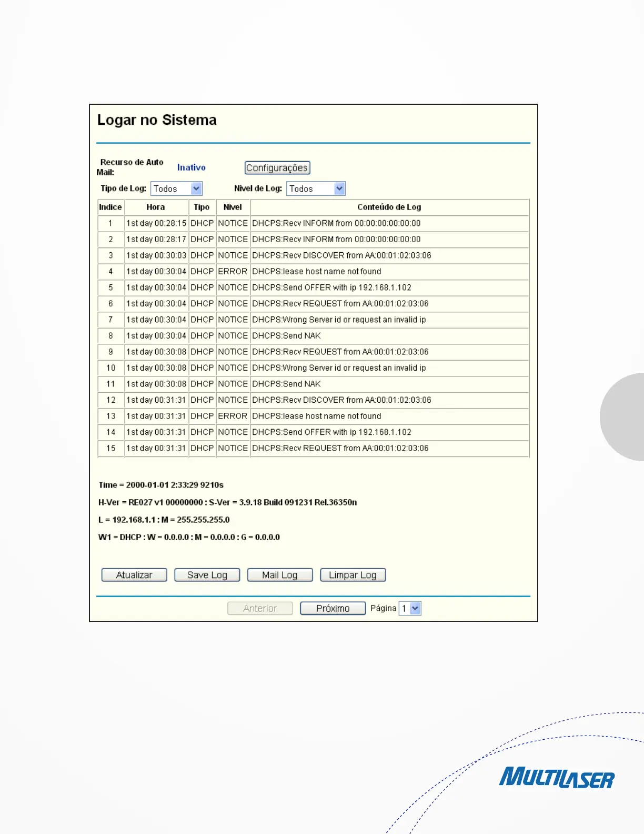Click the Nivel column header
Image resolution: width=644 pixels, height=834 pixels.
[x=233, y=207]
